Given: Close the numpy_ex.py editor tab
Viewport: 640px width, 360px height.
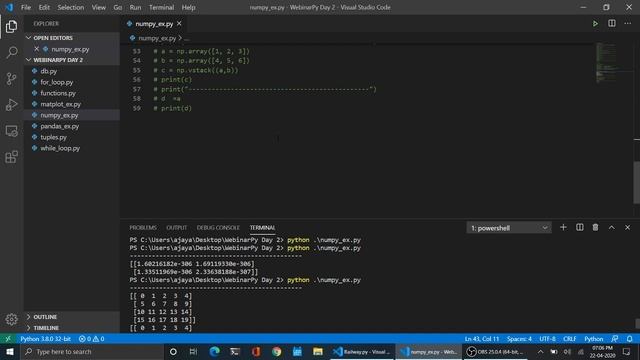Looking at the screenshot, I should (179, 24).
